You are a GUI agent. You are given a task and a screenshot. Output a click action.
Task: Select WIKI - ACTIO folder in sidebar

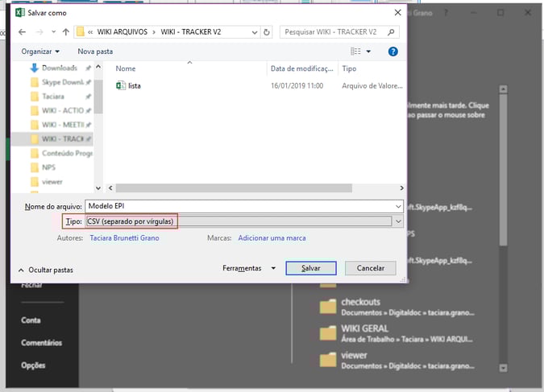[61, 110]
